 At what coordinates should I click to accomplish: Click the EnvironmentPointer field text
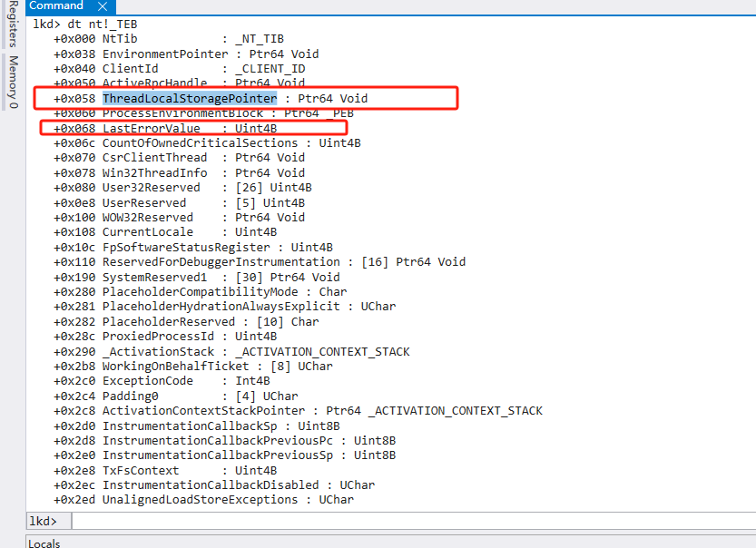[x=165, y=54]
